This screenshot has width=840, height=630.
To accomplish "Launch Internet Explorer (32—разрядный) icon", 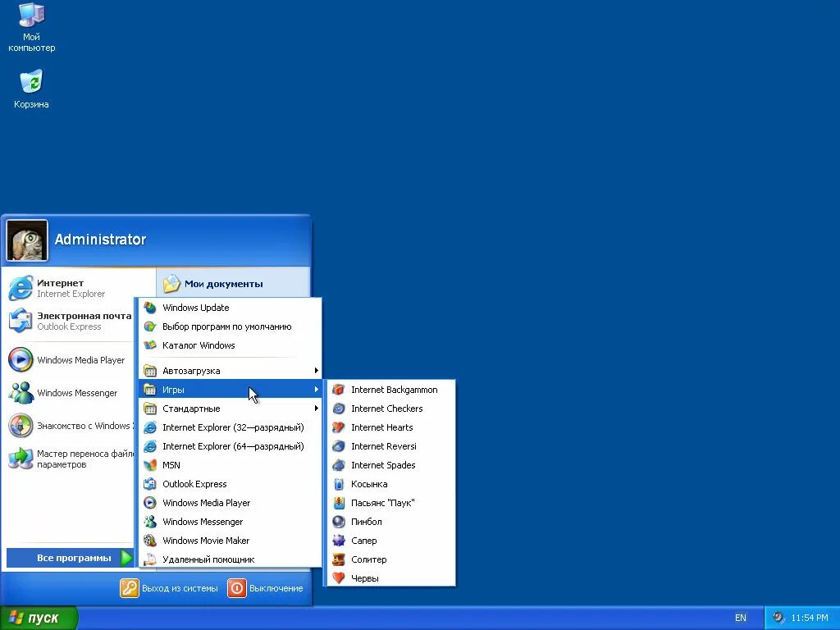I will 150,427.
